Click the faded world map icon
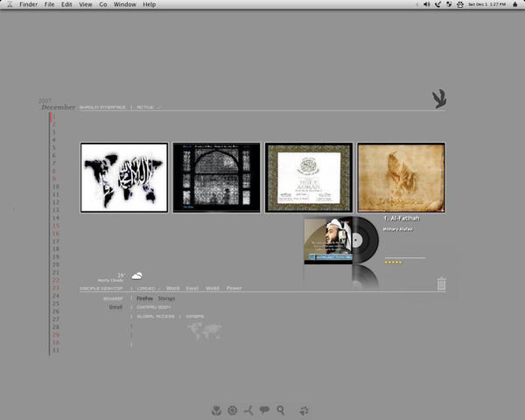 pos(205,330)
